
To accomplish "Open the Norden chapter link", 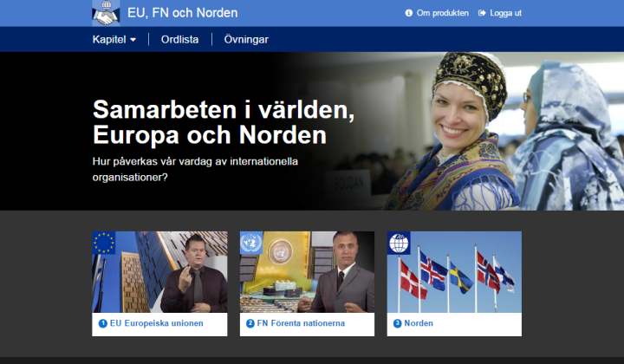I will pos(419,323).
